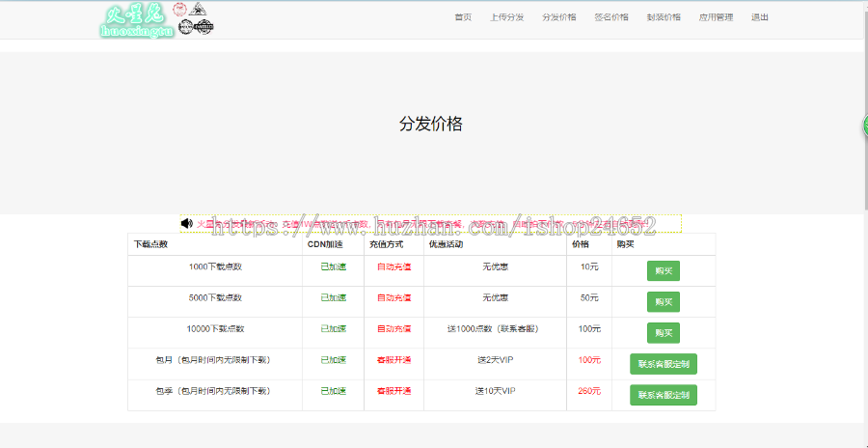The width and height of the screenshot is (868, 448).
Task: Click 联系客服定制 for the 包季 plan
Action: point(663,394)
